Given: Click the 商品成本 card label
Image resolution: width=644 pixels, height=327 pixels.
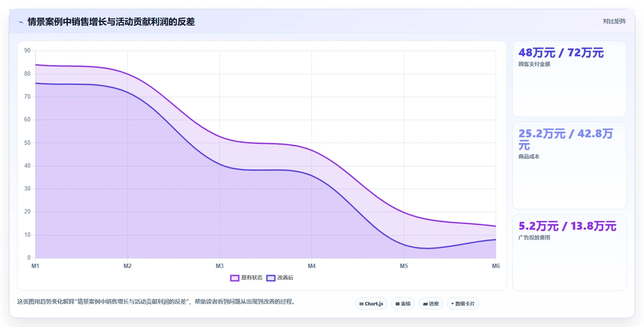Looking at the screenshot, I should pos(529,157).
